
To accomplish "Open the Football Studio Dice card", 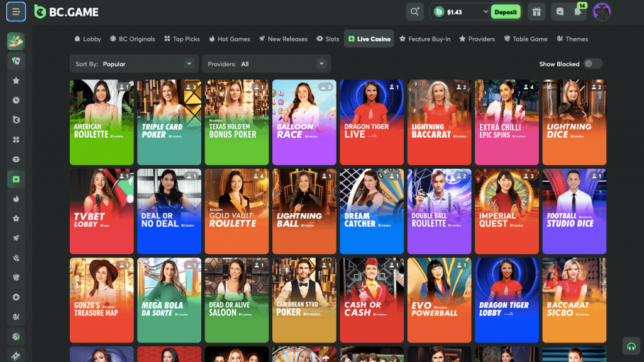I will pyautogui.click(x=574, y=212).
